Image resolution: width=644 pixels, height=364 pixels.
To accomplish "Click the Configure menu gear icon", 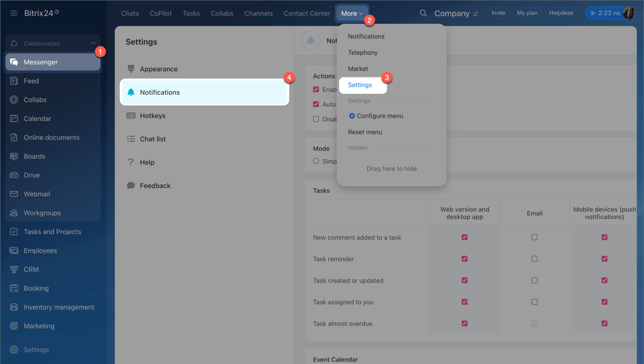I will [x=352, y=116].
